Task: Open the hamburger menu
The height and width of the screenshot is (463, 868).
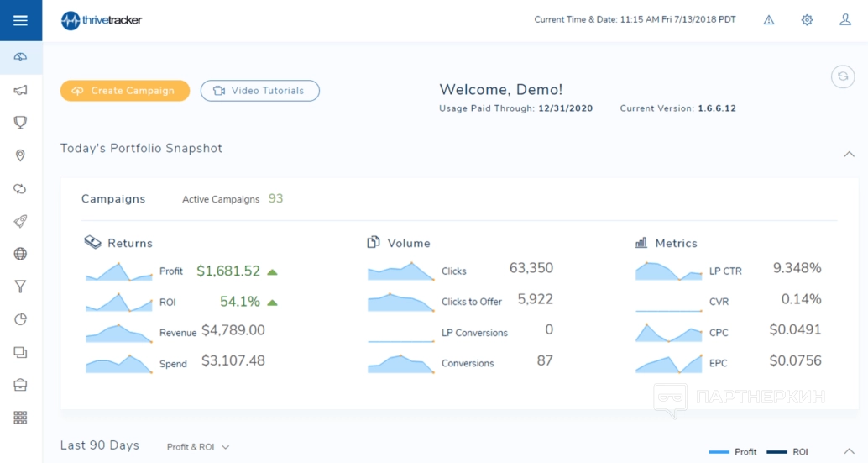Action: click(20, 20)
